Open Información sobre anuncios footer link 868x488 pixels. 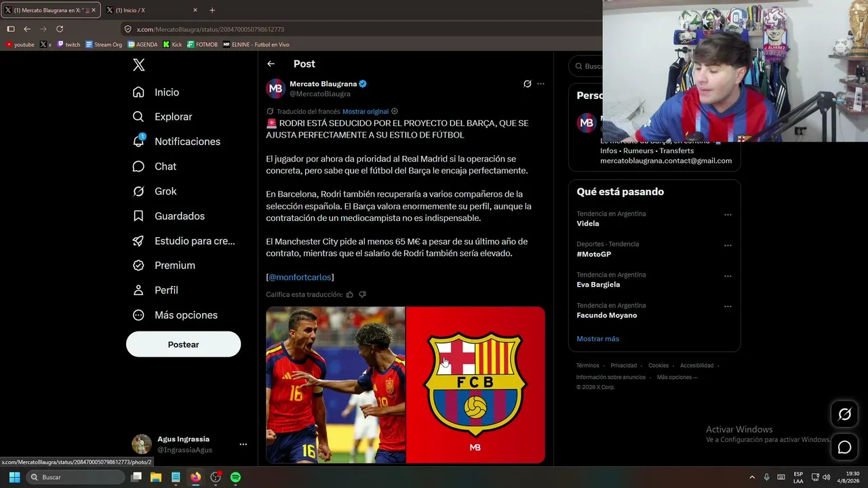click(611, 377)
